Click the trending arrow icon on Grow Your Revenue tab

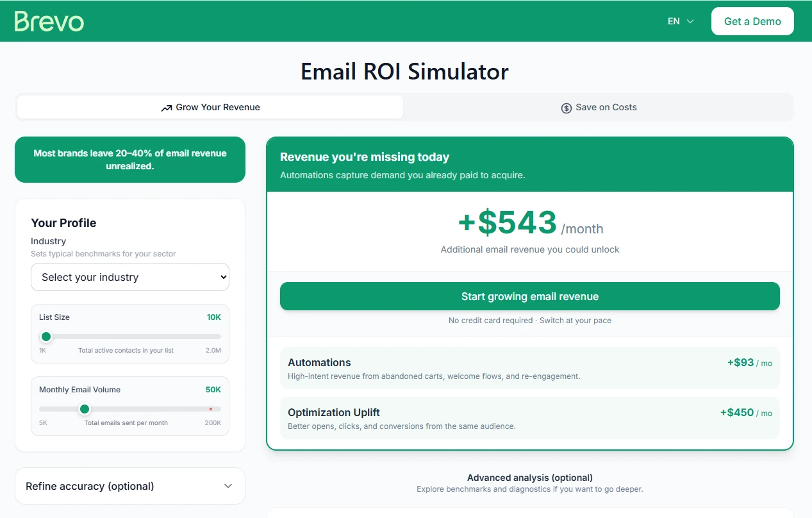click(167, 107)
